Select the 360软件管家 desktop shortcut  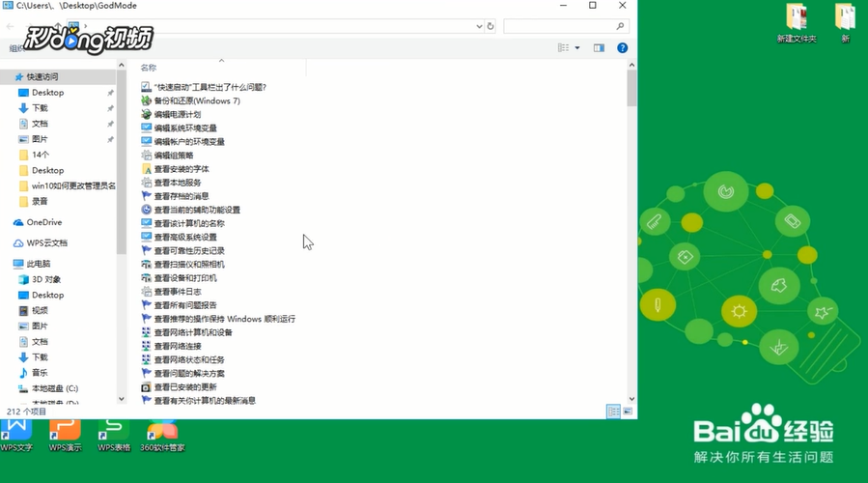162,437
